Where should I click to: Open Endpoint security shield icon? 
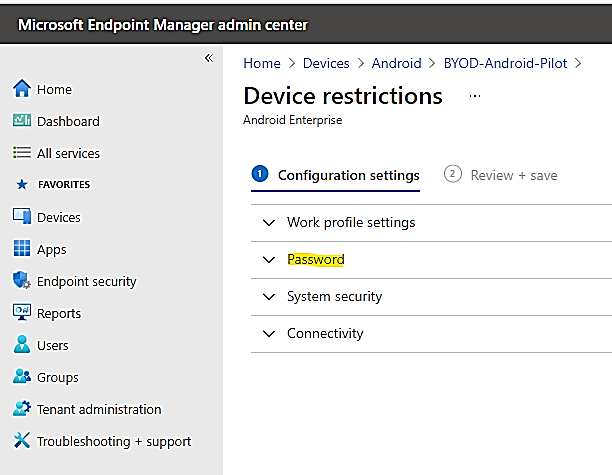[x=22, y=281]
